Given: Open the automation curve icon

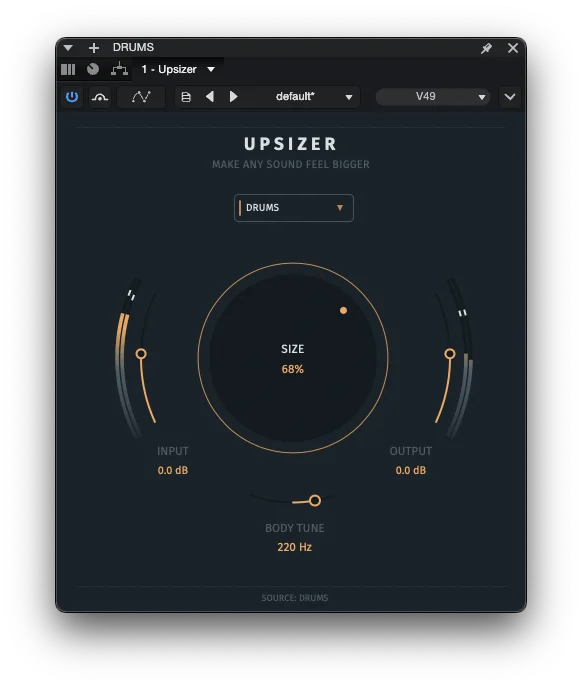Looking at the screenshot, I should pos(141,97).
